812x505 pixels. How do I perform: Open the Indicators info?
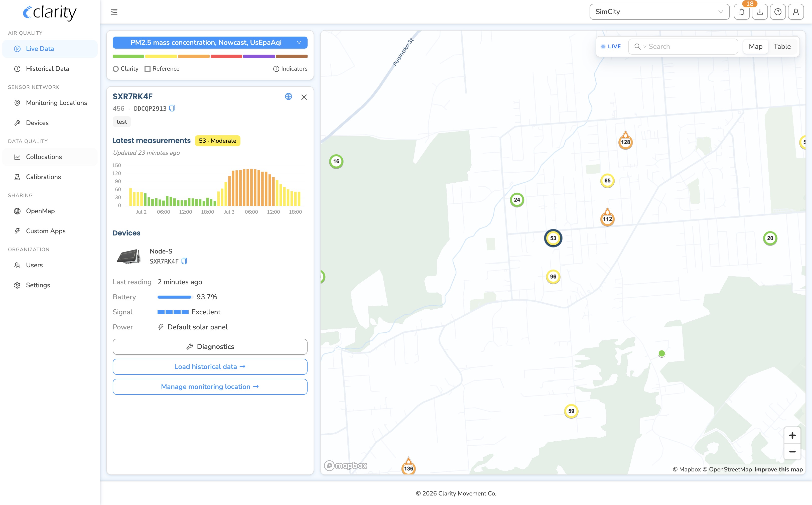tap(290, 69)
